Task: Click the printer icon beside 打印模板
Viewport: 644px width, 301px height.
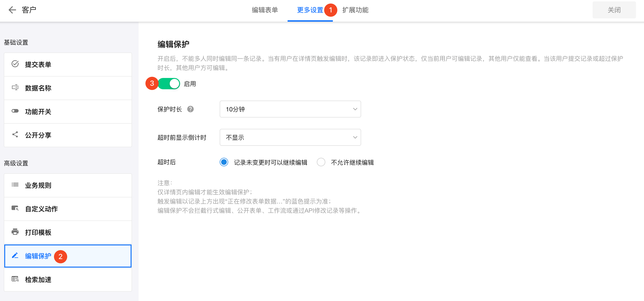Action: 15,232
